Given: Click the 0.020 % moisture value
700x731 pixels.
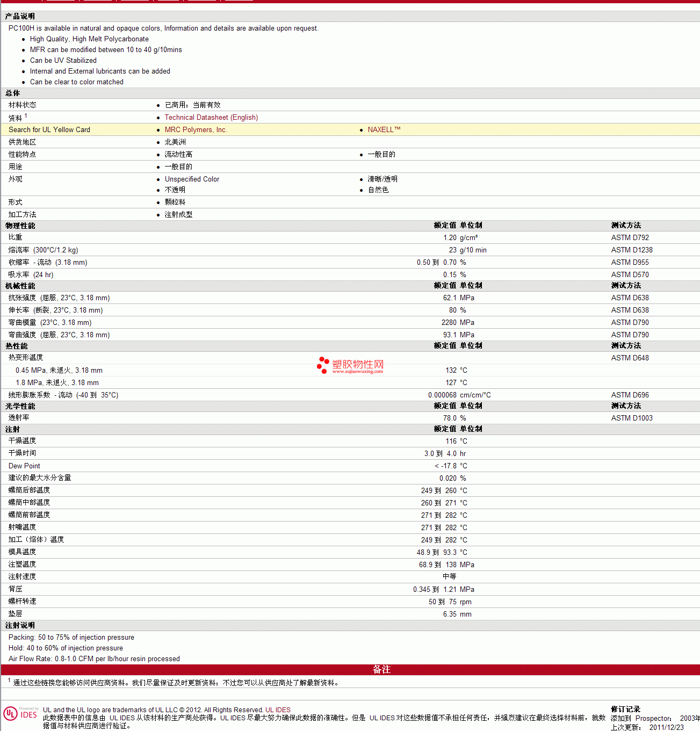Looking at the screenshot, I should tap(453, 478).
